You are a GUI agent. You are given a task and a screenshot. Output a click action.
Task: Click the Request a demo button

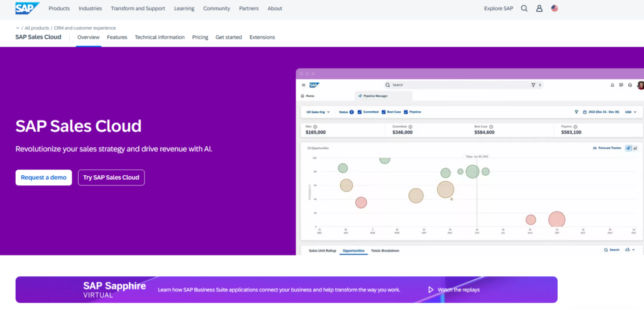coord(43,178)
